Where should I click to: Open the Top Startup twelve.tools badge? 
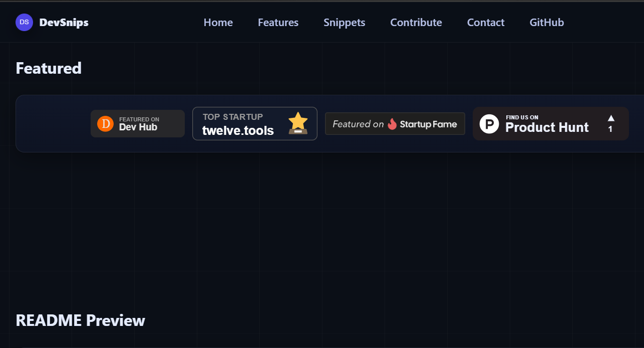(255, 123)
